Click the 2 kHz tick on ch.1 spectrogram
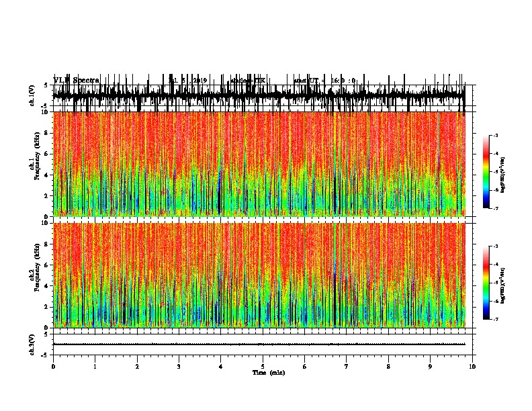Viewport: 532px width, 411px height. point(46,195)
